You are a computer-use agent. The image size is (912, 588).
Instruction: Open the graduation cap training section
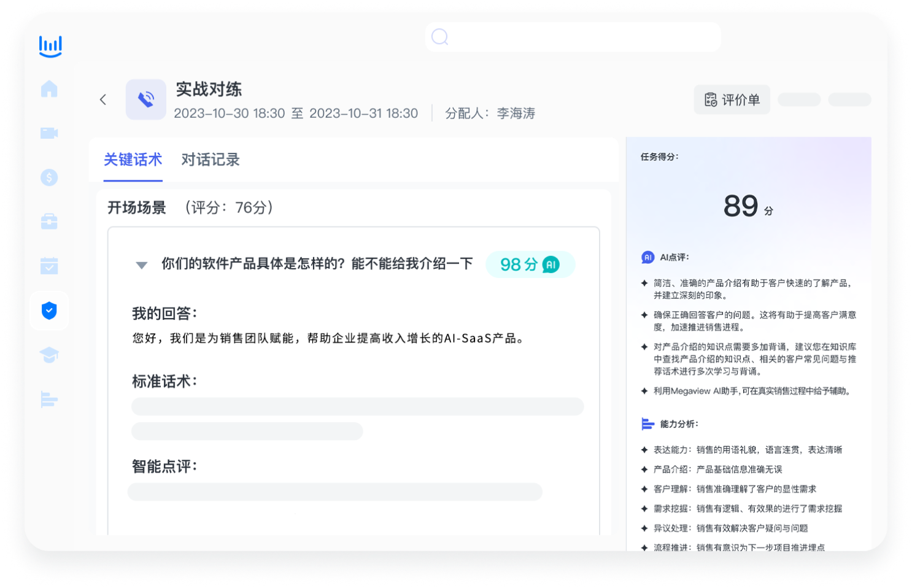coord(49,355)
